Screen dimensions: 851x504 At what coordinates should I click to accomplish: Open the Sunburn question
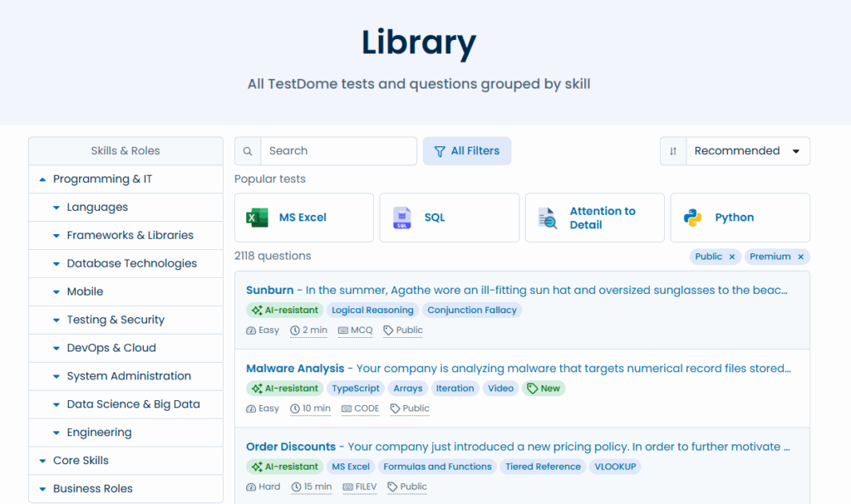(x=270, y=291)
